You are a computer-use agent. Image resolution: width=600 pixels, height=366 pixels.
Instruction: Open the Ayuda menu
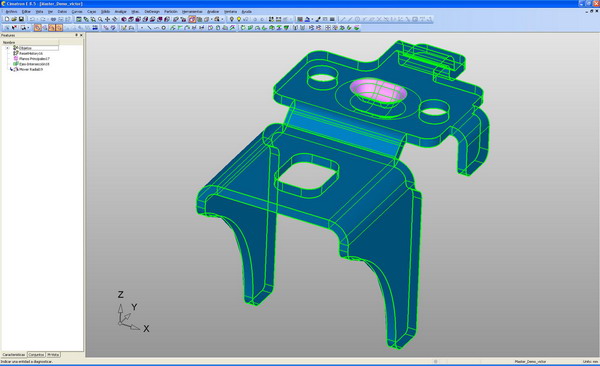[246, 11]
